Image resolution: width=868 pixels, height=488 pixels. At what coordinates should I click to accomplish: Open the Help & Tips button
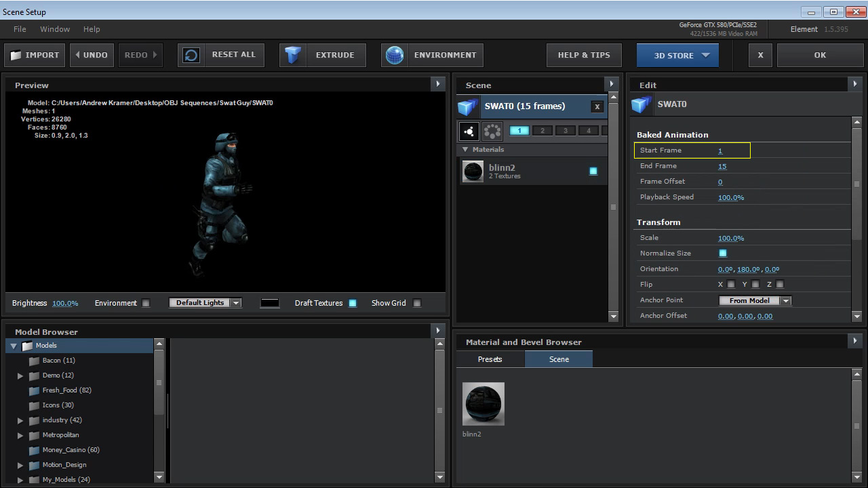click(x=584, y=56)
